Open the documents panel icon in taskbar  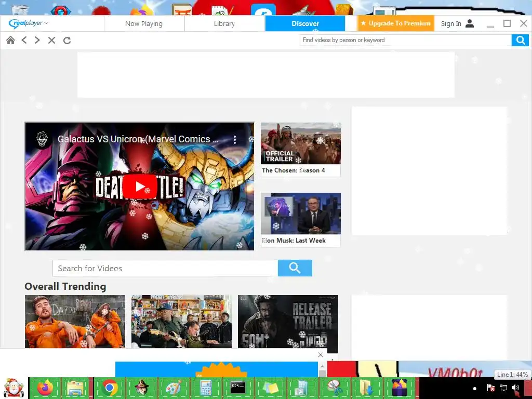click(x=301, y=388)
